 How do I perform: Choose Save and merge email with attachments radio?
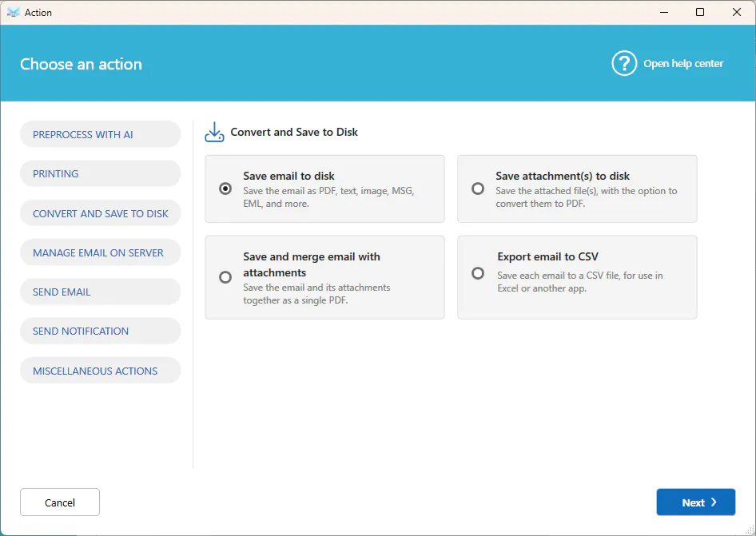point(225,277)
